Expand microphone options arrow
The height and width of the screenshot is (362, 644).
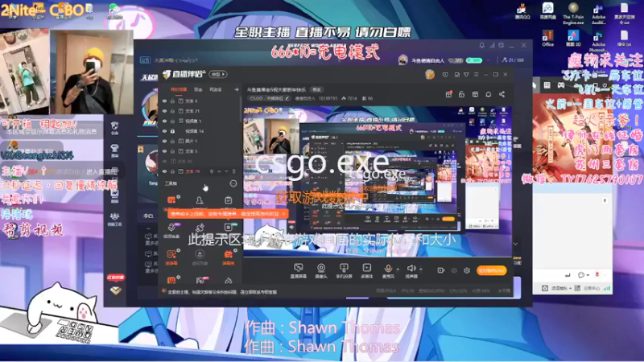[398, 269]
